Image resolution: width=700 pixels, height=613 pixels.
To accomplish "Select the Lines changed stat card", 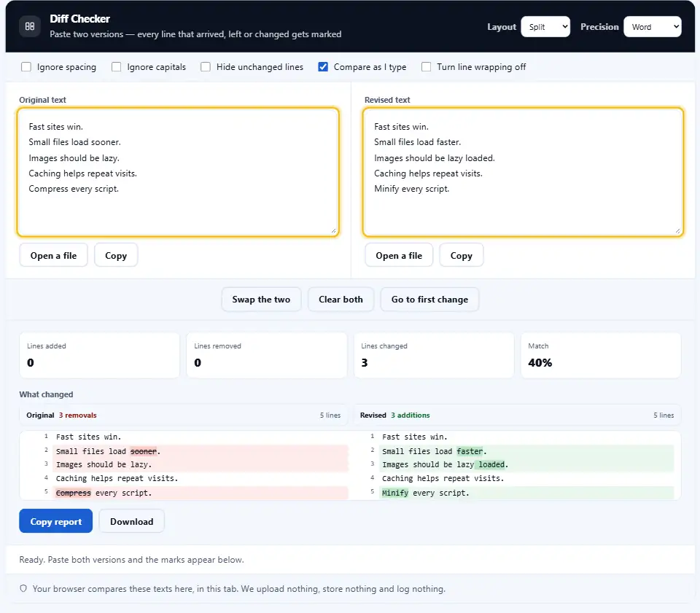I will pyautogui.click(x=434, y=355).
